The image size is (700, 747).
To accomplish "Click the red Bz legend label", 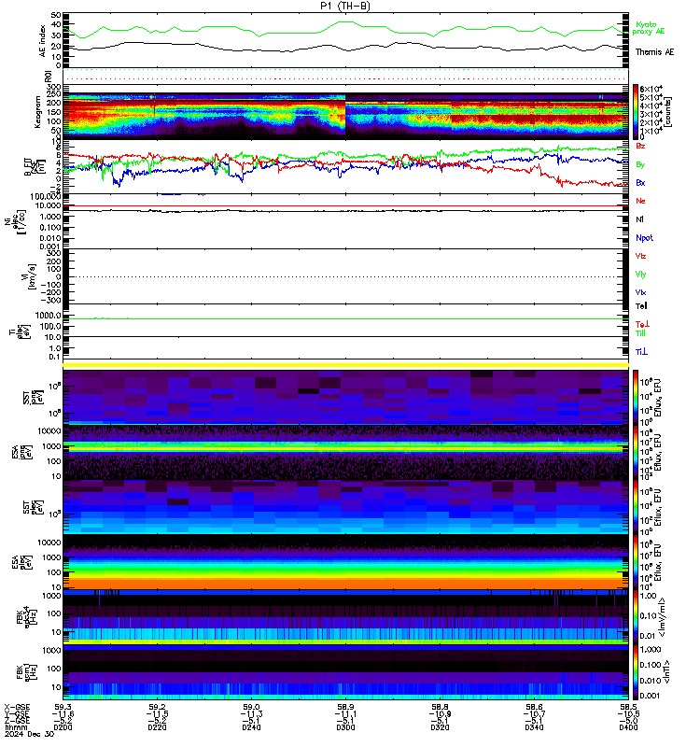I will pos(640,146).
